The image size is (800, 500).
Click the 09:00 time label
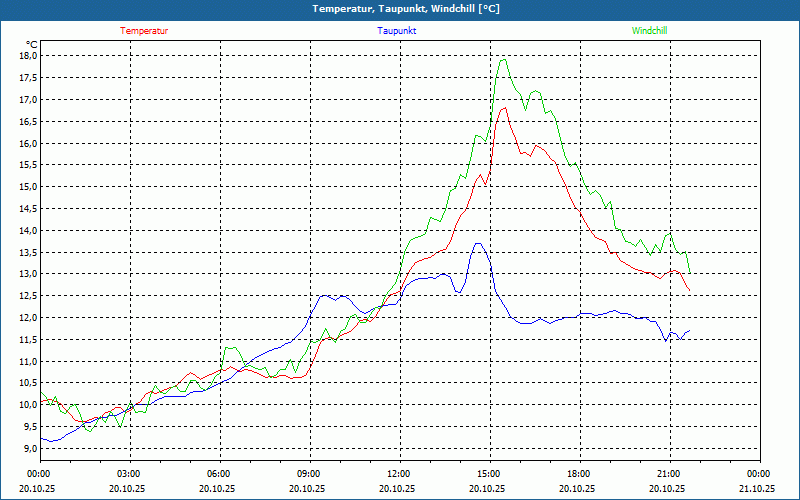point(309,474)
